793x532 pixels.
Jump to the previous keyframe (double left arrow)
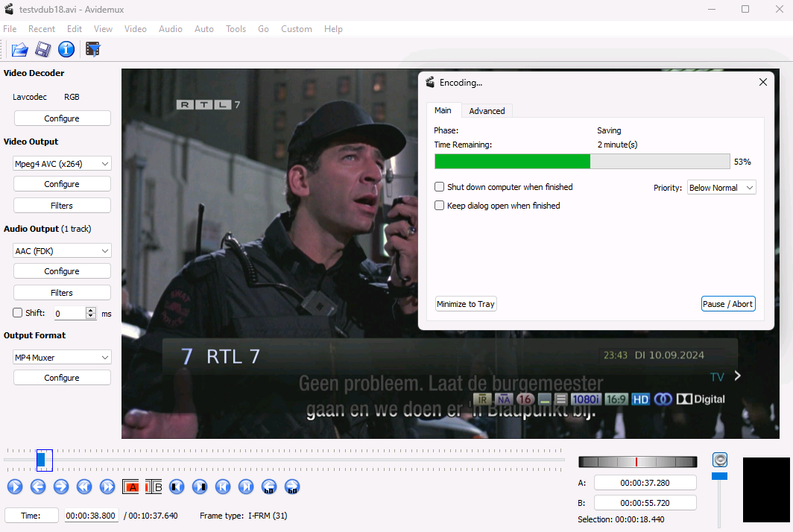tap(84, 487)
